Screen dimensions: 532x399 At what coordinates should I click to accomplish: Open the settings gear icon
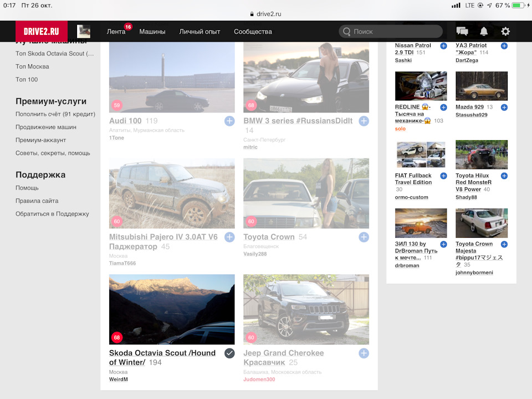(505, 32)
